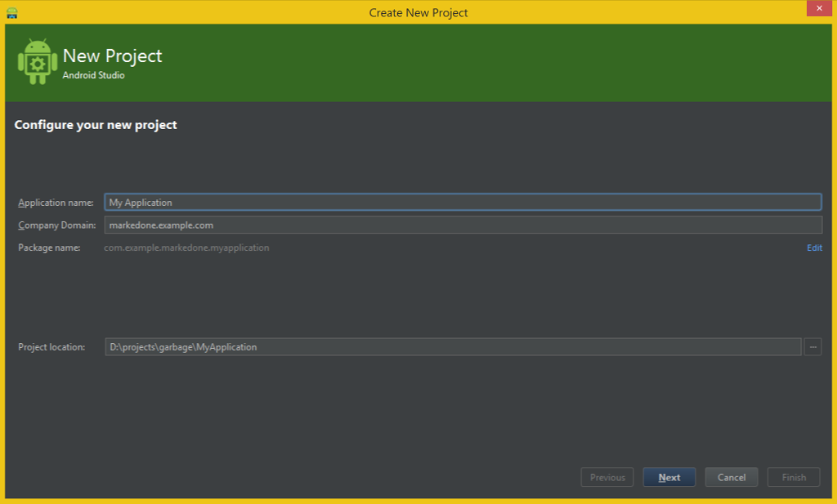Click the Android Studio icon in title bar
This screenshot has width=837, height=504.
(11, 12)
